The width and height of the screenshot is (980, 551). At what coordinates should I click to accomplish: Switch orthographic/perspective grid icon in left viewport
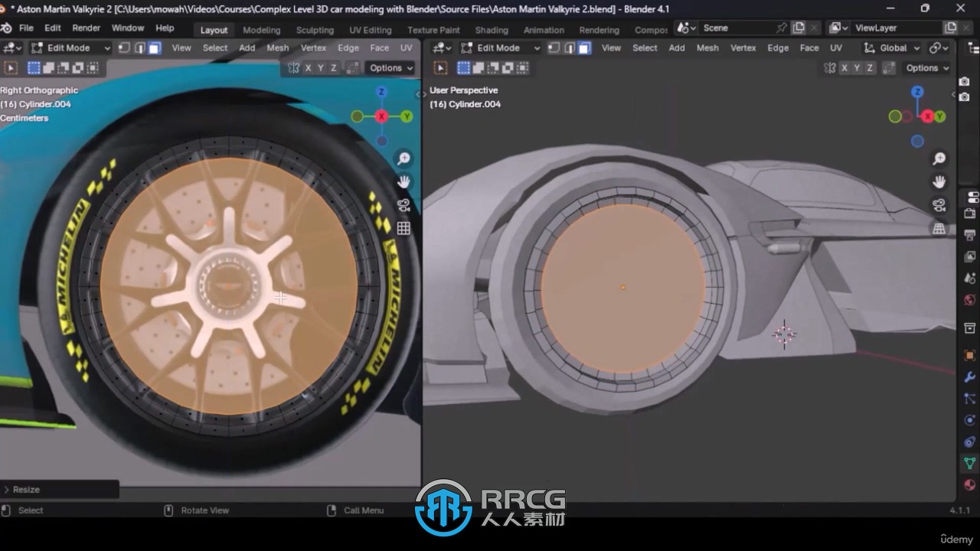point(403,228)
